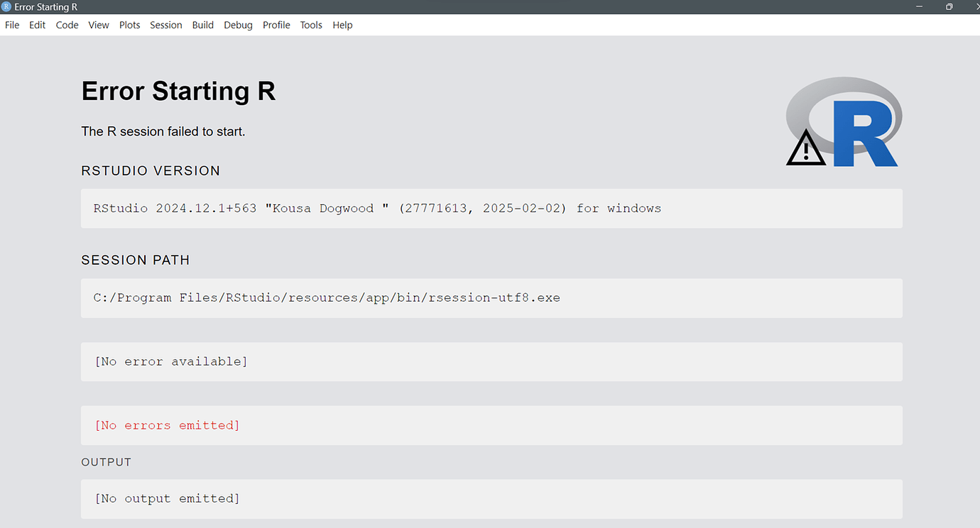Open the Tools menu
This screenshot has height=528, width=980.
point(311,25)
